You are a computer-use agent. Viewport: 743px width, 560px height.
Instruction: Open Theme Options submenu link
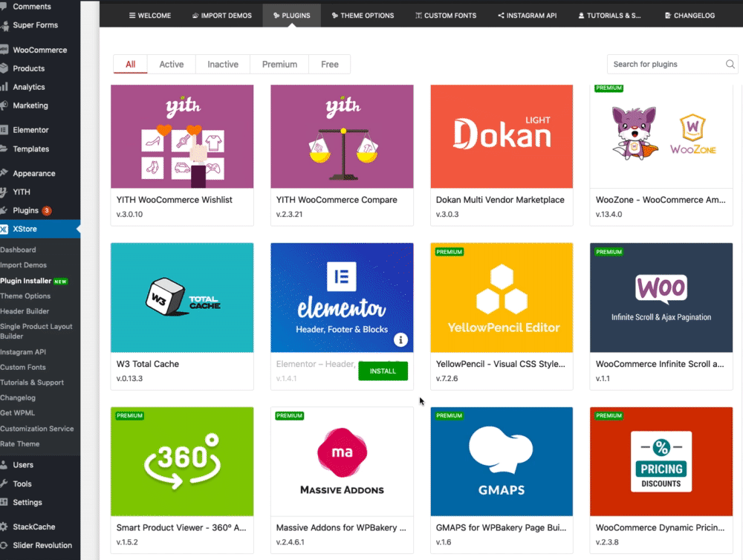(x=25, y=296)
